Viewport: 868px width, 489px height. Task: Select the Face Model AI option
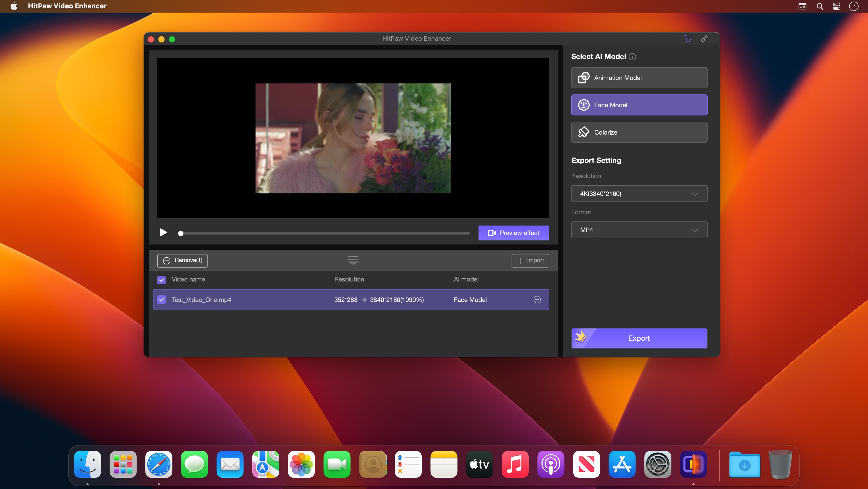coord(639,105)
